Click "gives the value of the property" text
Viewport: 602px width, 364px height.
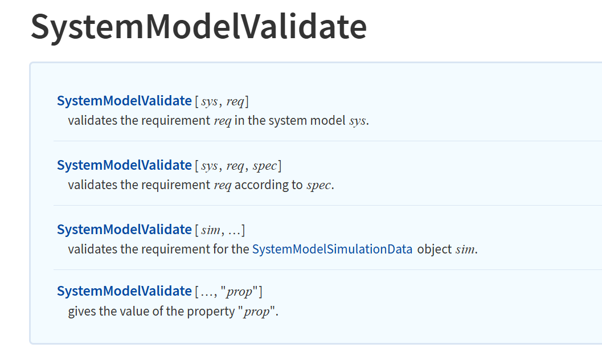[151, 312]
